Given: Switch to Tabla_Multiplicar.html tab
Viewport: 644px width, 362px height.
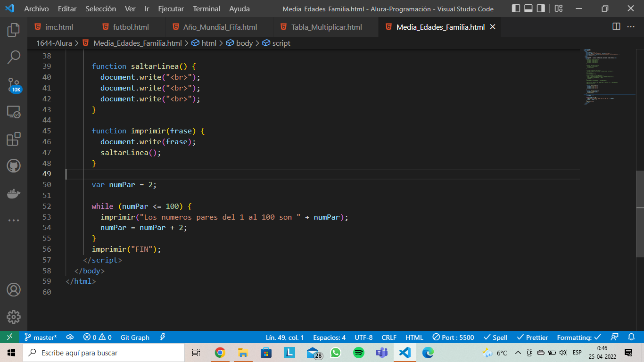Looking at the screenshot, I should click(326, 27).
